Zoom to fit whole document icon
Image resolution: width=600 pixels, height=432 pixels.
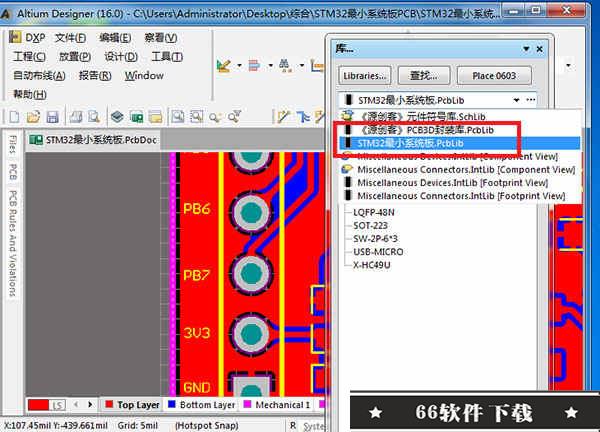click(x=178, y=117)
